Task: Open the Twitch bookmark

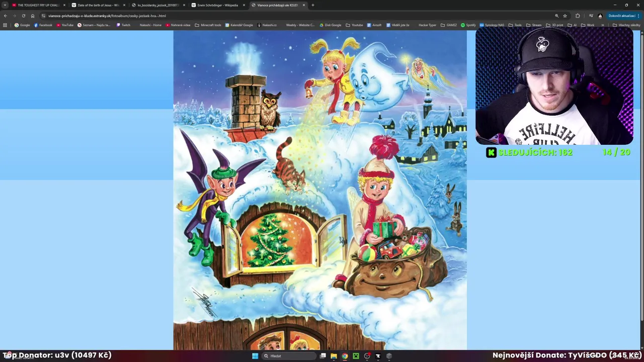Action: (x=123, y=25)
